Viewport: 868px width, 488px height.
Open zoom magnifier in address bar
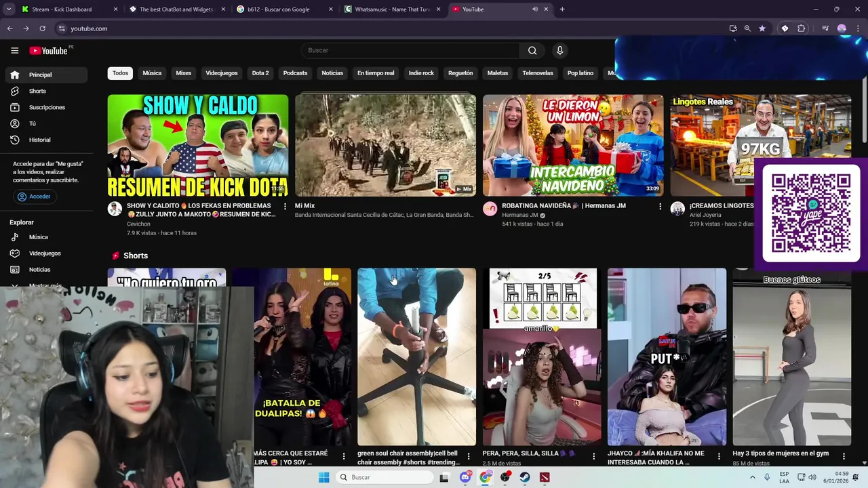pyautogui.click(x=747, y=28)
